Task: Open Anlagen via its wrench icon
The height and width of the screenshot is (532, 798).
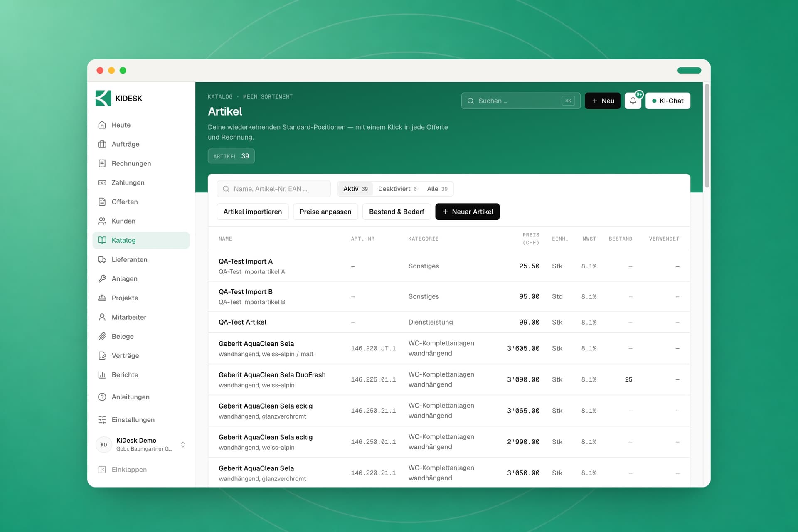Action: pos(102,278)
